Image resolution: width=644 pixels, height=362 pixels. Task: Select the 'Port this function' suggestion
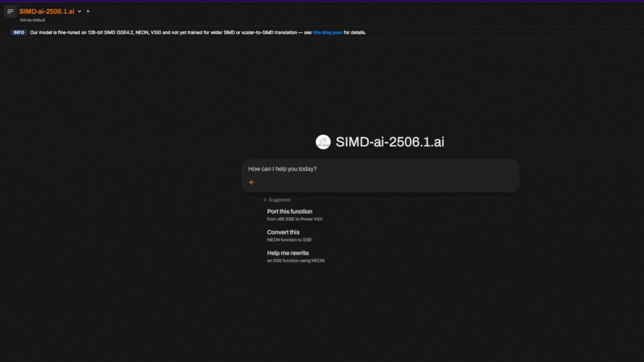tap(290, 211)
